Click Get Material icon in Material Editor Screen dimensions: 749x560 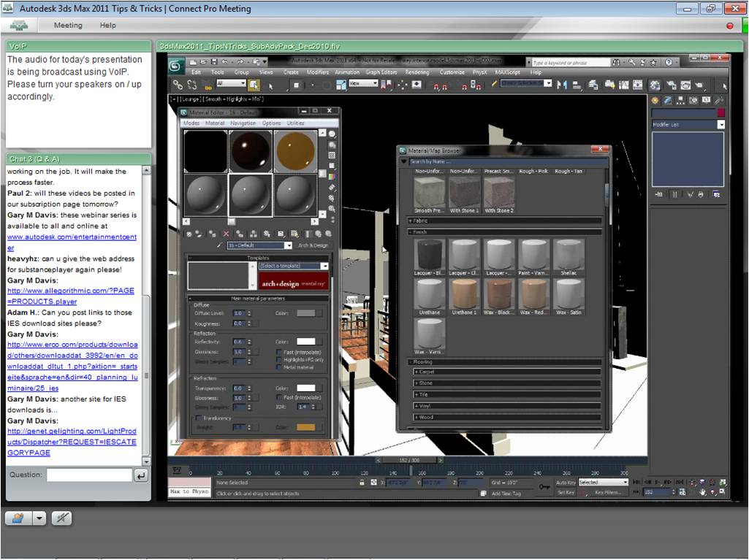190,234
